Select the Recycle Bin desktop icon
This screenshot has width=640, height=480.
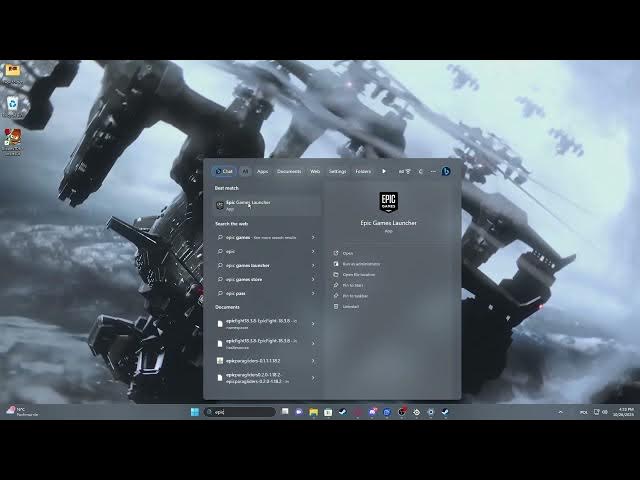12,107
